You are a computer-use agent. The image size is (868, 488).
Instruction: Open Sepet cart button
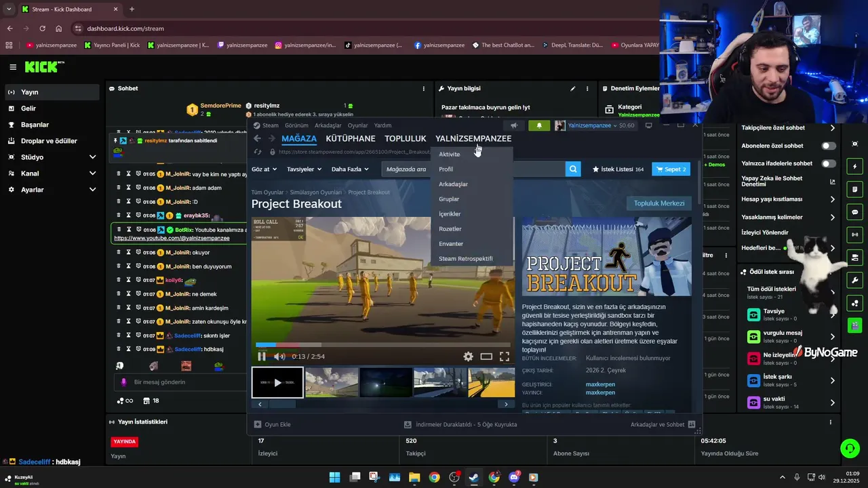click(671, 169)
